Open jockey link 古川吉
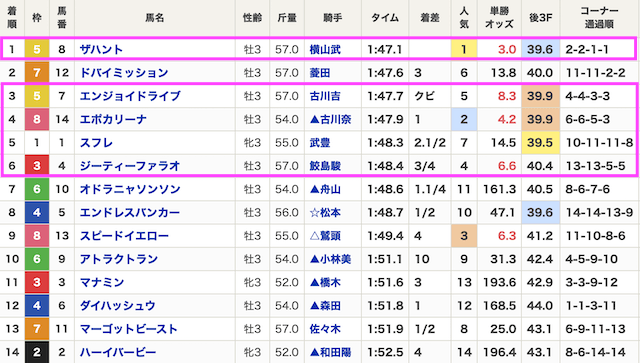640x363 pixels. point(325,96)
